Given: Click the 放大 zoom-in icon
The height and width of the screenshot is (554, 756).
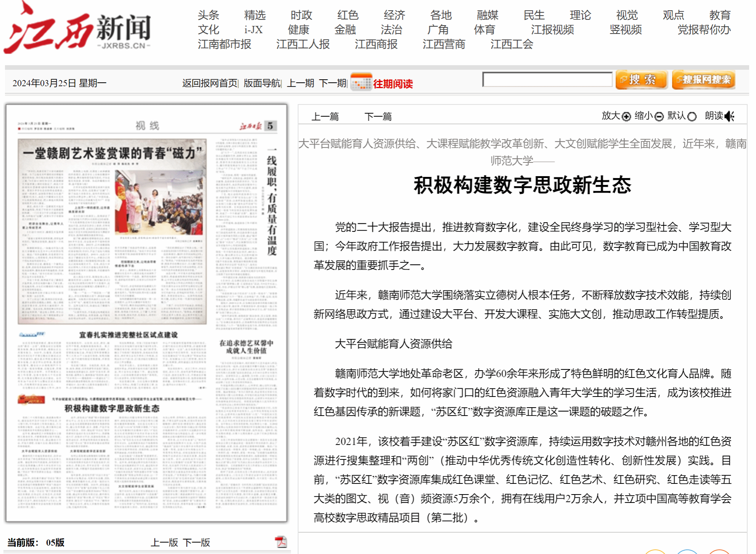Looking at the screenshot, I should click(626, 116).
